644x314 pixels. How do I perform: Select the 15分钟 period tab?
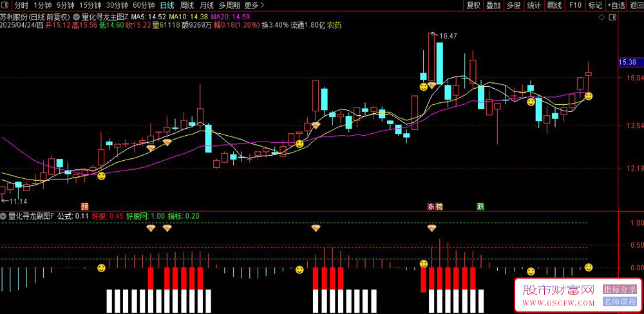click(90, 5)
